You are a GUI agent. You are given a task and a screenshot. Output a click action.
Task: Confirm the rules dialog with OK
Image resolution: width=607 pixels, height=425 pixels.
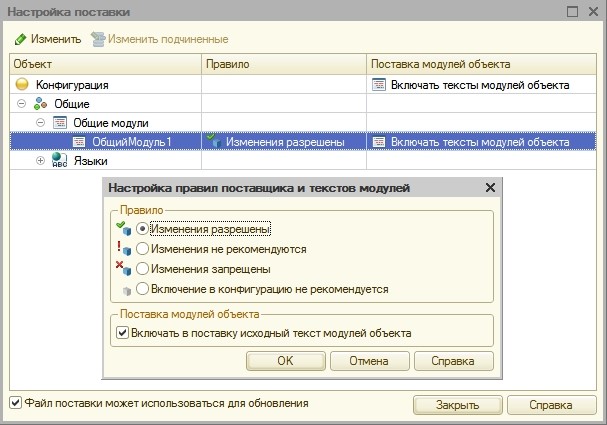[286, 361]
